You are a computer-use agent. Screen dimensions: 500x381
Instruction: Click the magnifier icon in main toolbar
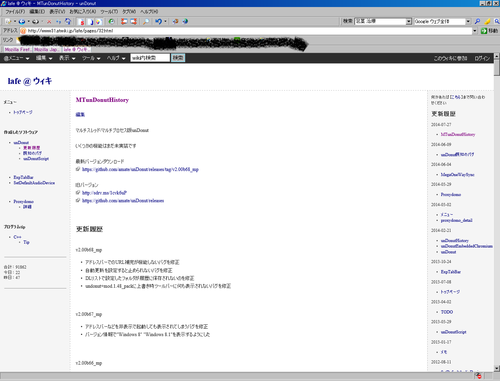pyautogui.click(x=146, y=22)
